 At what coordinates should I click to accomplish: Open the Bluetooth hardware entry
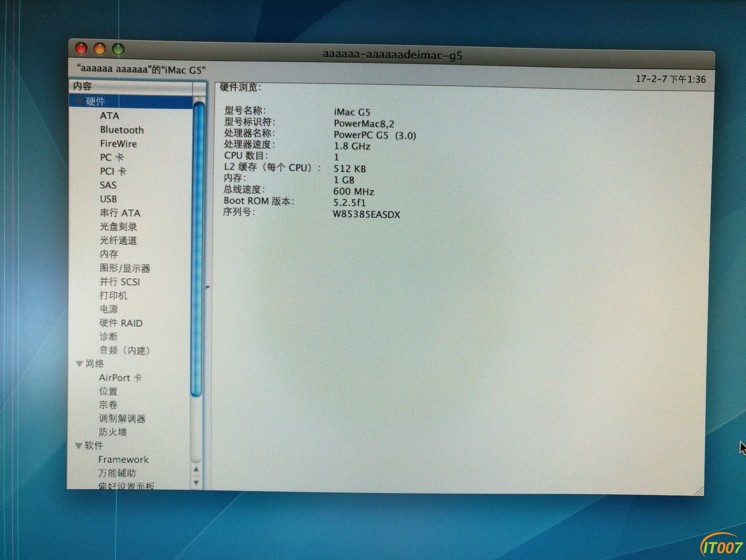(x=122, y=130)
